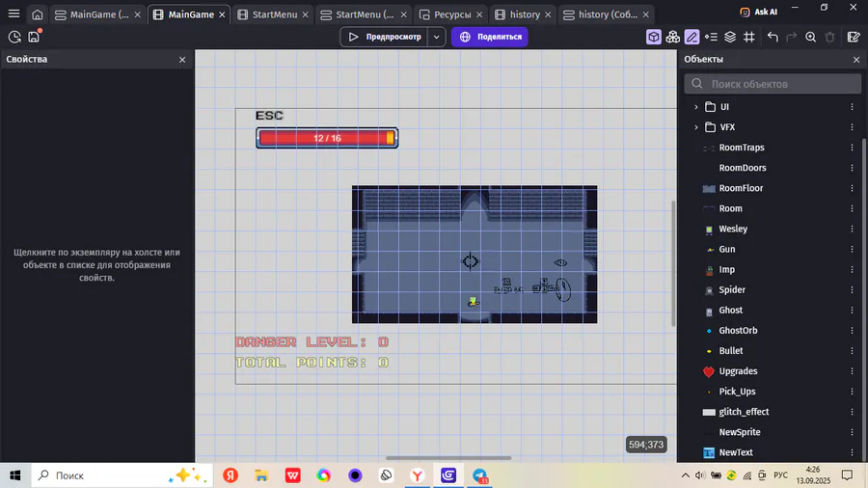Open options menu for VFX folder
This screenshot has height=488, width=868.
click(x=852, y=127)
